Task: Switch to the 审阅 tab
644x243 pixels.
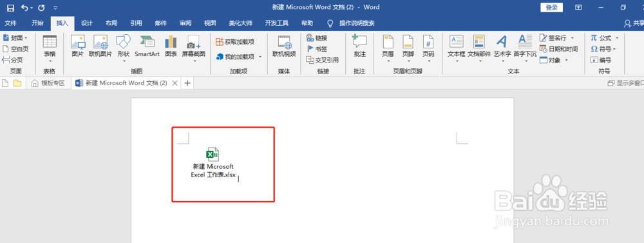Action: click(185, 23)
